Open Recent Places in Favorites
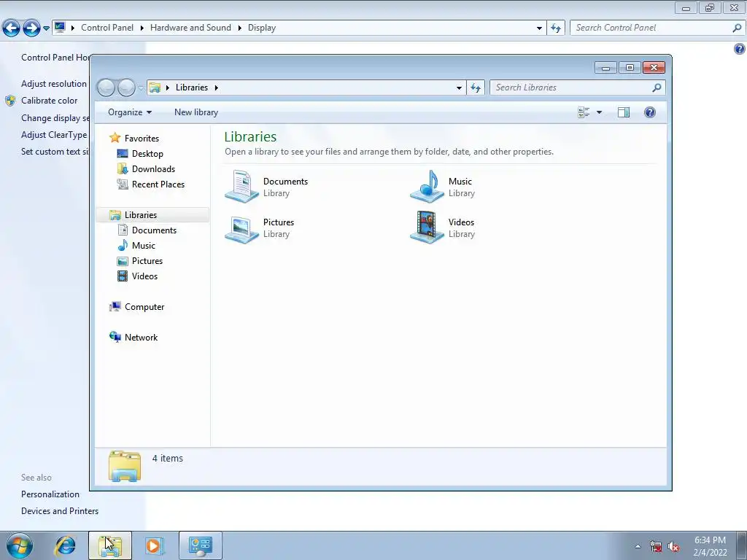Viewport: 747px width, 560px height. pyautogui.click(x=158, y=184)
